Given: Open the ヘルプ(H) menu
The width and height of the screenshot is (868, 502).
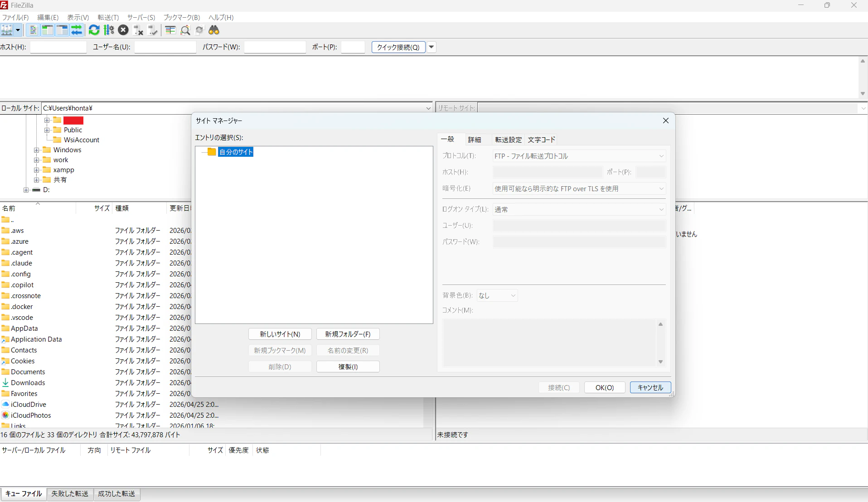Looking at the screenshot, I should click(221, 17).
